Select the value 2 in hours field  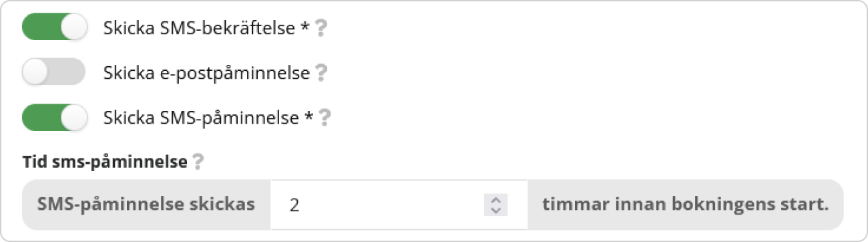(294, 205)
